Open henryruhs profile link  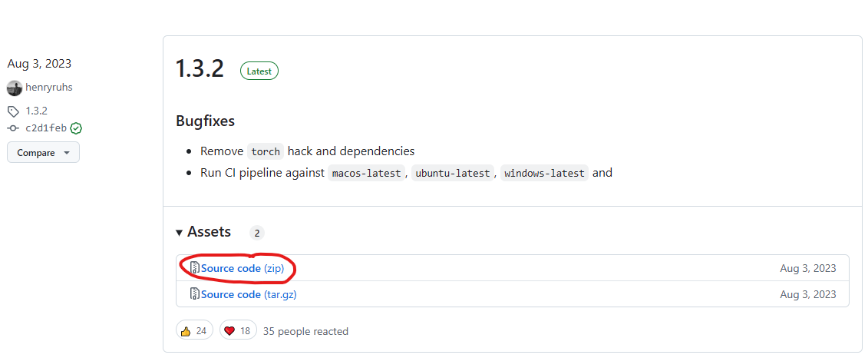pyautogui.click(x=48, y=88)
